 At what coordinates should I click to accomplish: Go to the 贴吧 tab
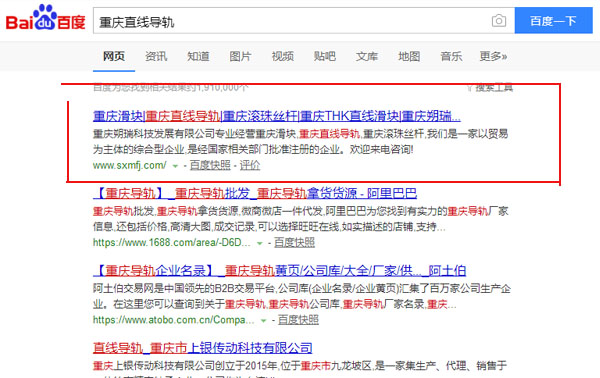(x=324, y=56)
